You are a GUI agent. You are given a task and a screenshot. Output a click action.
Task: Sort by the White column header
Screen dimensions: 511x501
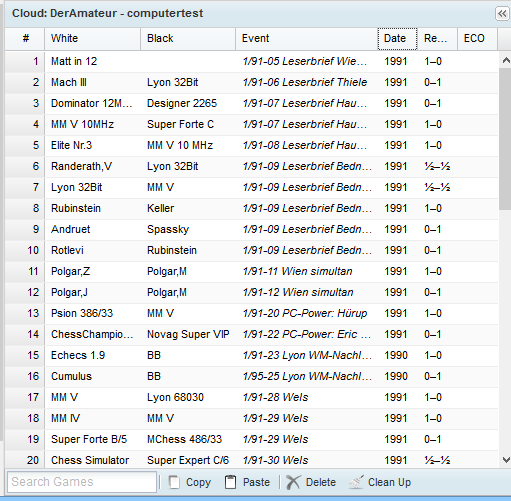[93, 38]
